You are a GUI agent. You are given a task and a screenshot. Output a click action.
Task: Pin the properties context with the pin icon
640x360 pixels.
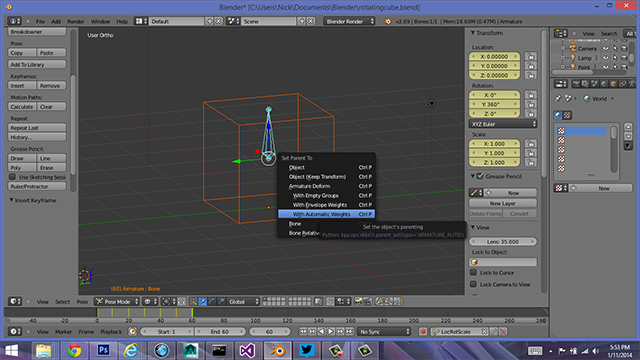pyautogui.click(x=558, y=98)
